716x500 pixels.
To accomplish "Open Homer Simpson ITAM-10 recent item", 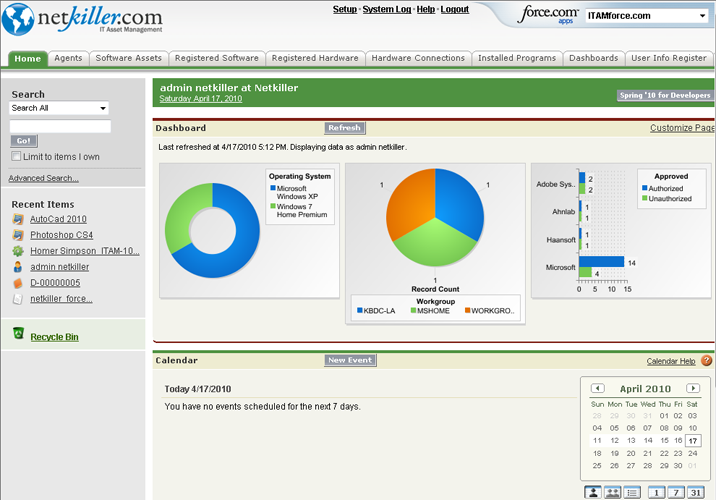I will click(x=85, y=251).
